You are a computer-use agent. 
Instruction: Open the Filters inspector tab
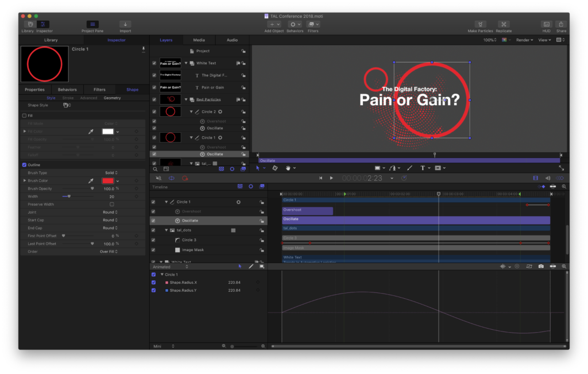(x=99, y=90)
